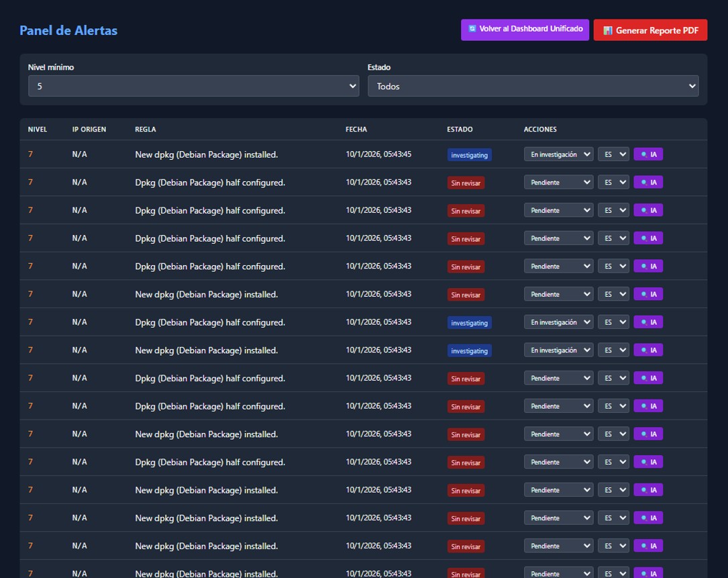Click the PDF chart icon on Generar Reporte

coord(607,30)
